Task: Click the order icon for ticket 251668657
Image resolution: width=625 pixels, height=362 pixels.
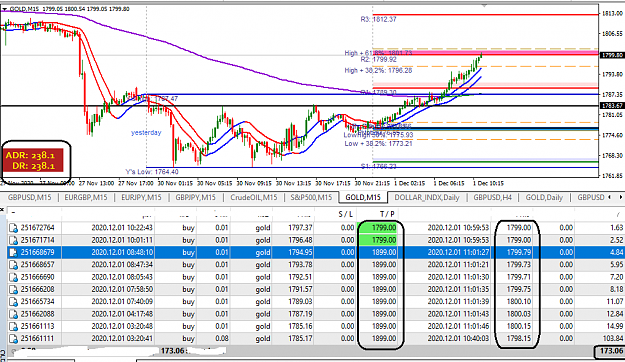Action: [13, 265]
